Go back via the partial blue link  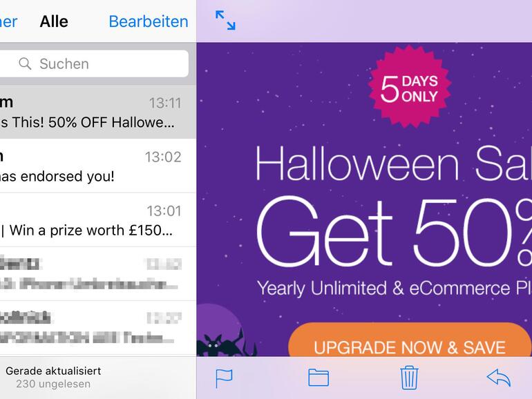click(x=8, y=21)
